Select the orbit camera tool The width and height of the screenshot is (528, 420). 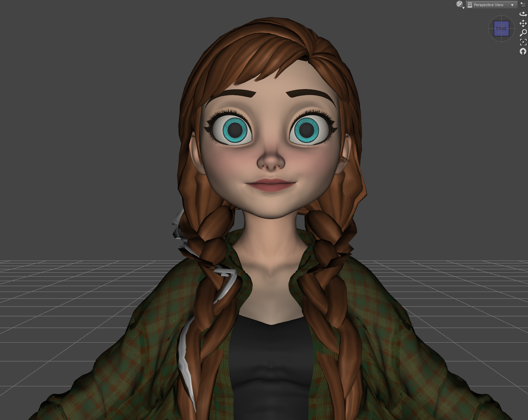click(523, 14)
